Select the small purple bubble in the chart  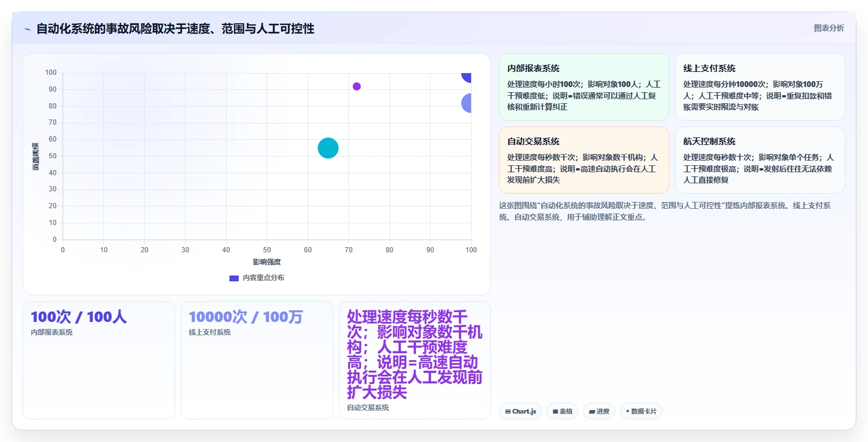tap(356, 86)
